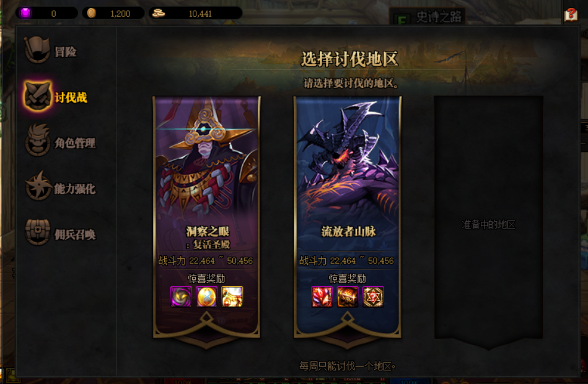Select the 流放者山脉 dragon banner

(348, 217)
